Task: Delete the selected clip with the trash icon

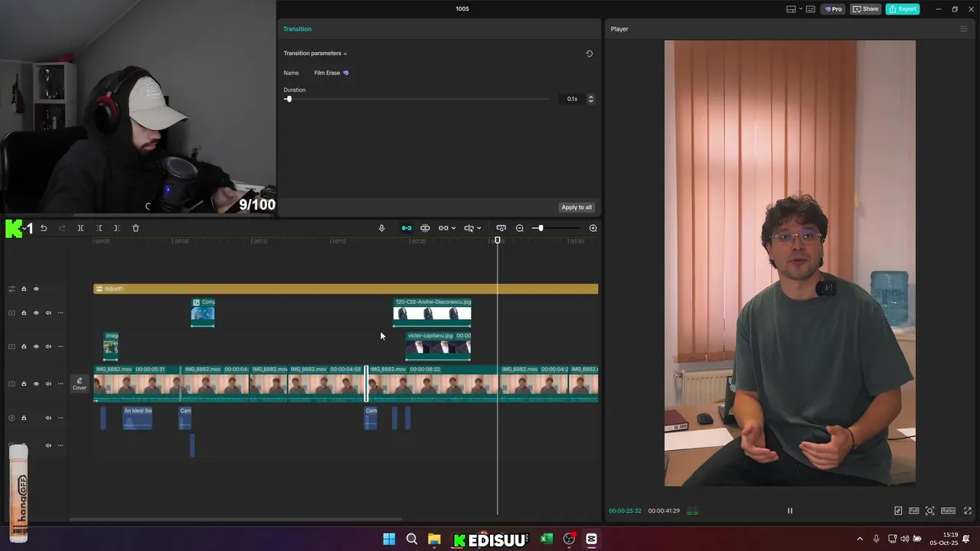Action: coord(136,228)
